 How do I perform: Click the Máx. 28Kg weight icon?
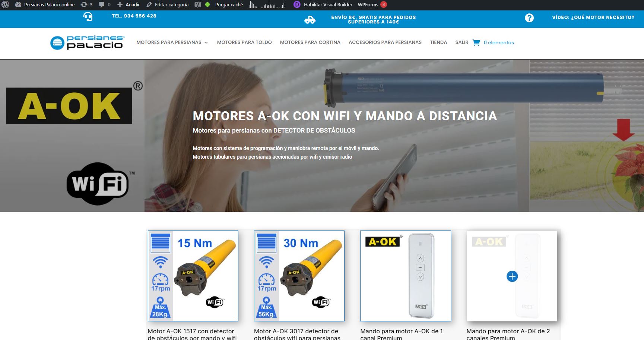point(161,308)
